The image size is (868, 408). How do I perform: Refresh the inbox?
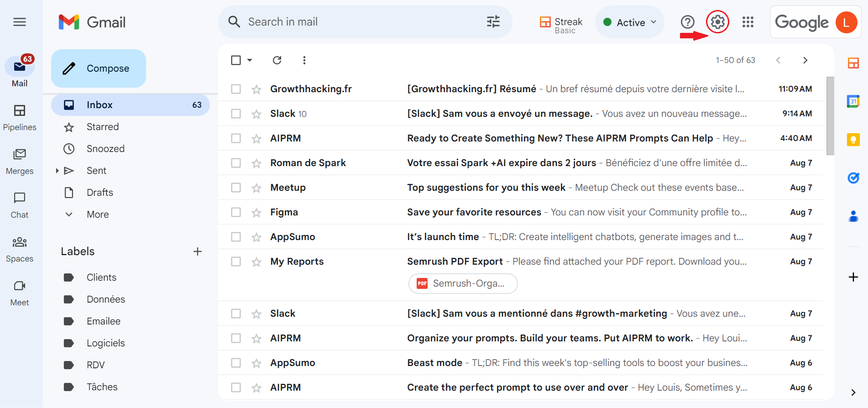coord(277,60)
